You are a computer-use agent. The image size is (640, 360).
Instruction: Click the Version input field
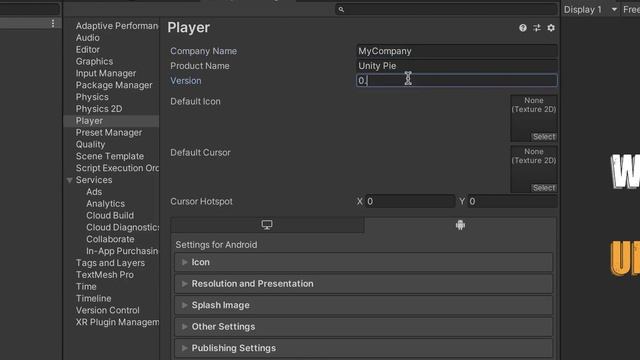[x=456, y=80]
